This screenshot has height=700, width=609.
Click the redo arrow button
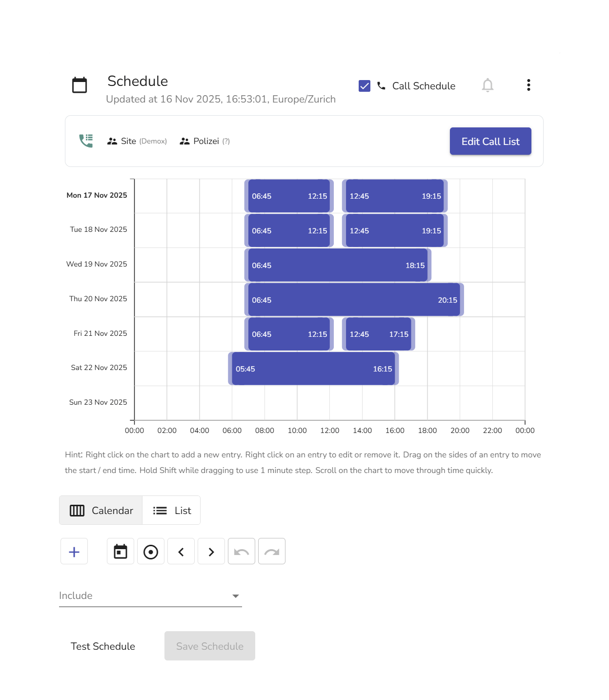(272, 552)
